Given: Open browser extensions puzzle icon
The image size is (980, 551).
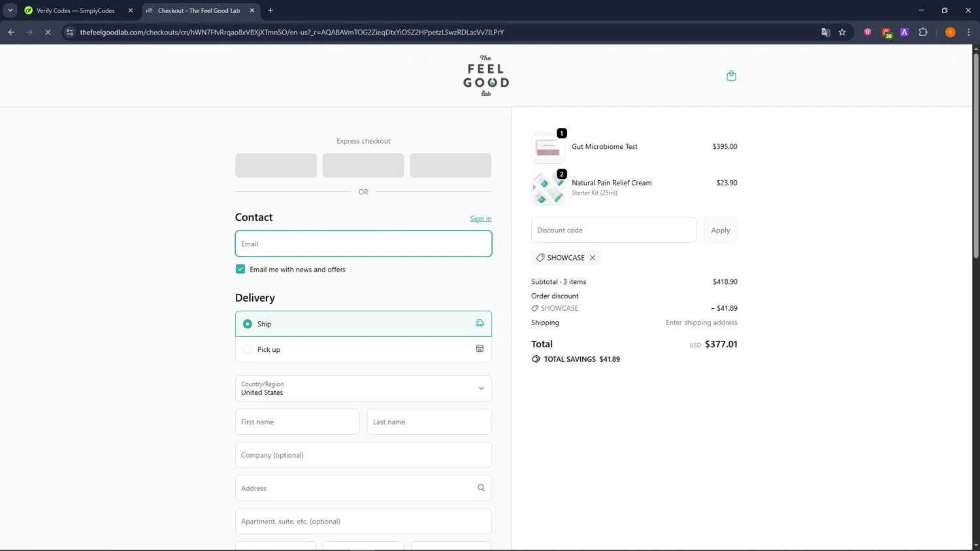Looking at the screenshot, I should coord(923,32).
